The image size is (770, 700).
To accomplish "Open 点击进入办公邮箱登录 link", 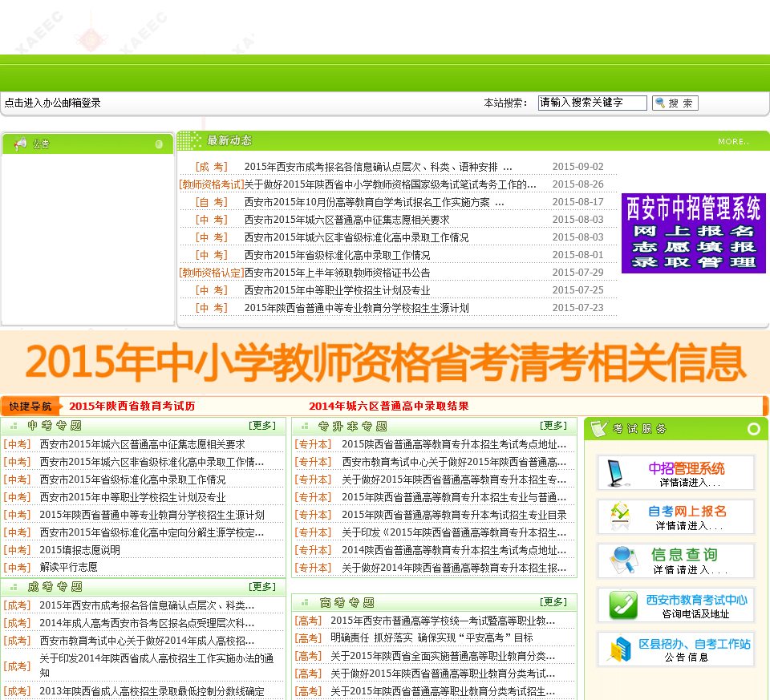I will click(x=53, y=103).
